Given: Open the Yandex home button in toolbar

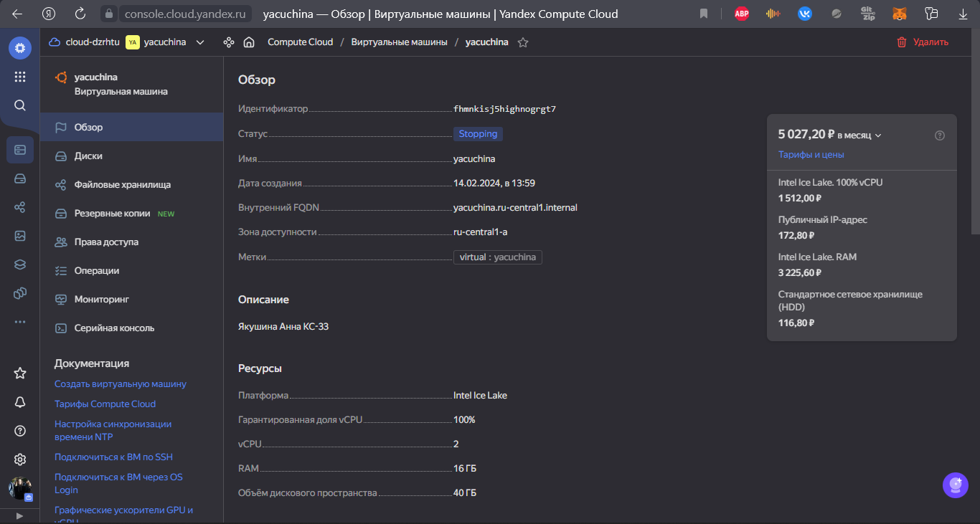Looking at the screenshot, I should [49, 14].
